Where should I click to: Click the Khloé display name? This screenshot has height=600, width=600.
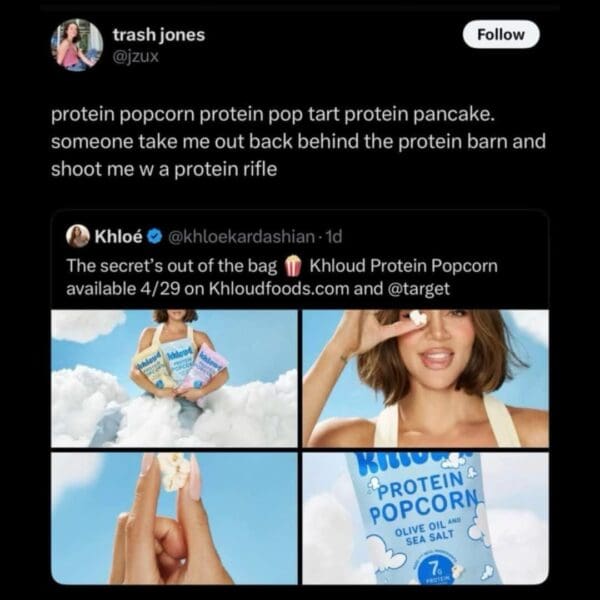click(118, 236)
